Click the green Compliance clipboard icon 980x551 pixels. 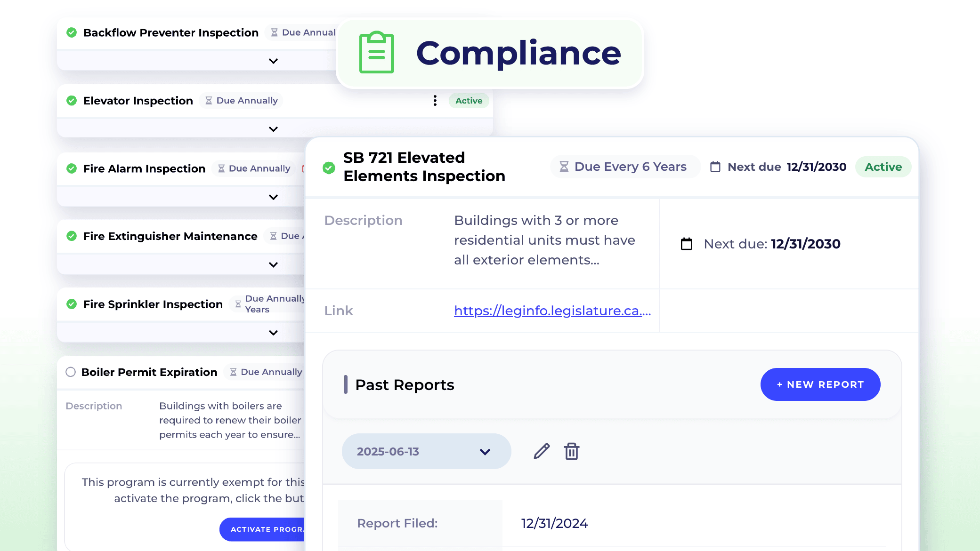pyautogui.click(x=376, y=53)
